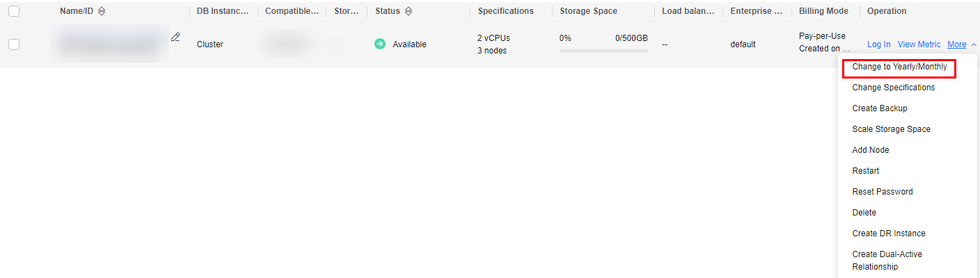Viewport: 980px width, 278px height.
Task: Tick the checkbox for the cluster row
Action: click(14, 44)
